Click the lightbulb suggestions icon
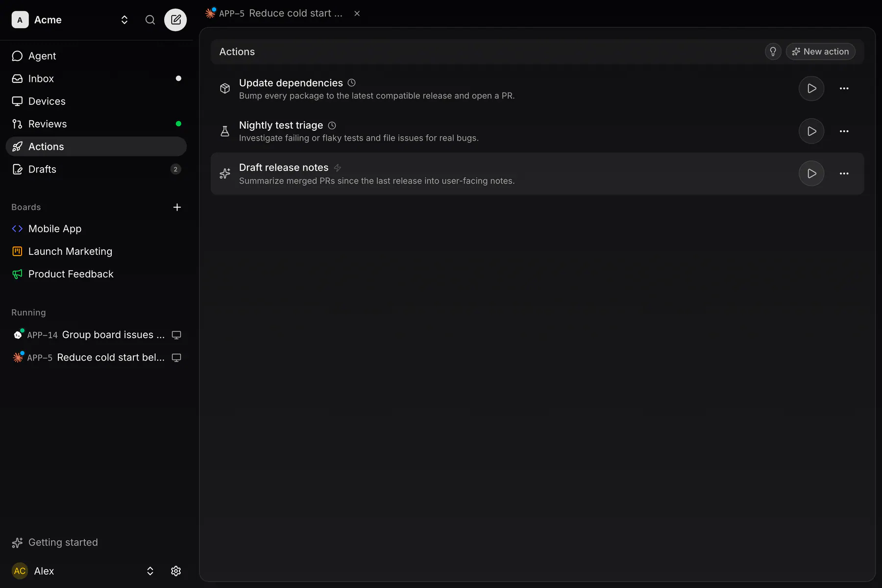Screen dimensions: 882x588 (773, 51)
